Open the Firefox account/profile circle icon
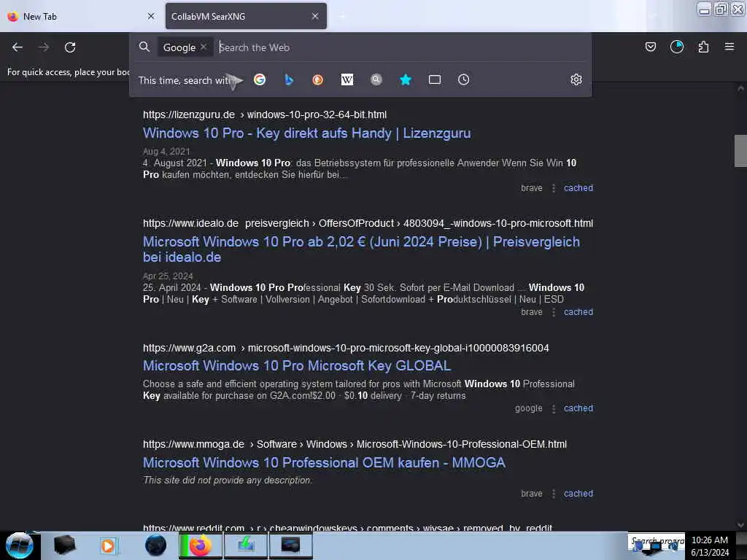Screen dimensions: 747x560 677,47
